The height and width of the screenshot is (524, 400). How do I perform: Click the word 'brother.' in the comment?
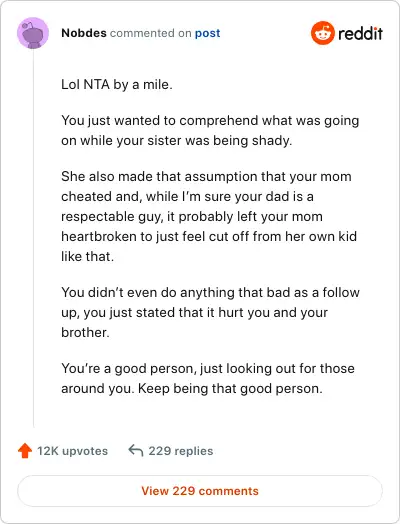click(85, 333)
